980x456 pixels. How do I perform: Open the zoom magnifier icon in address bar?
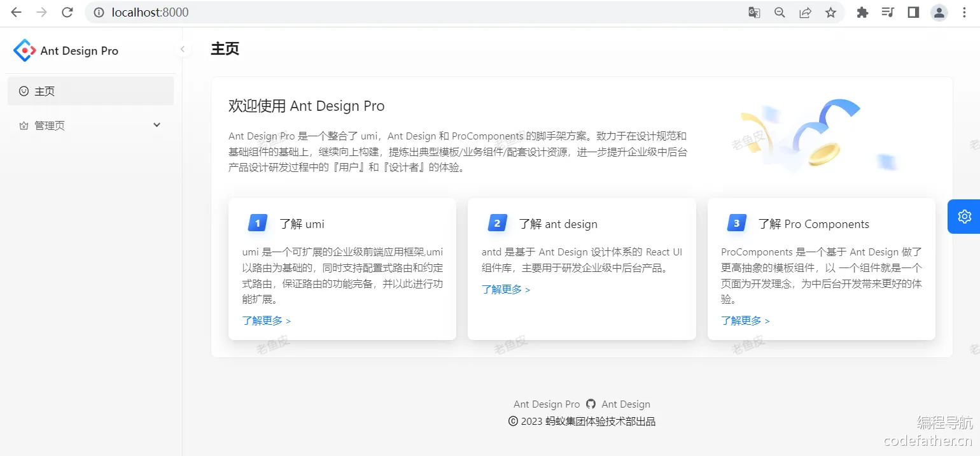780,12
